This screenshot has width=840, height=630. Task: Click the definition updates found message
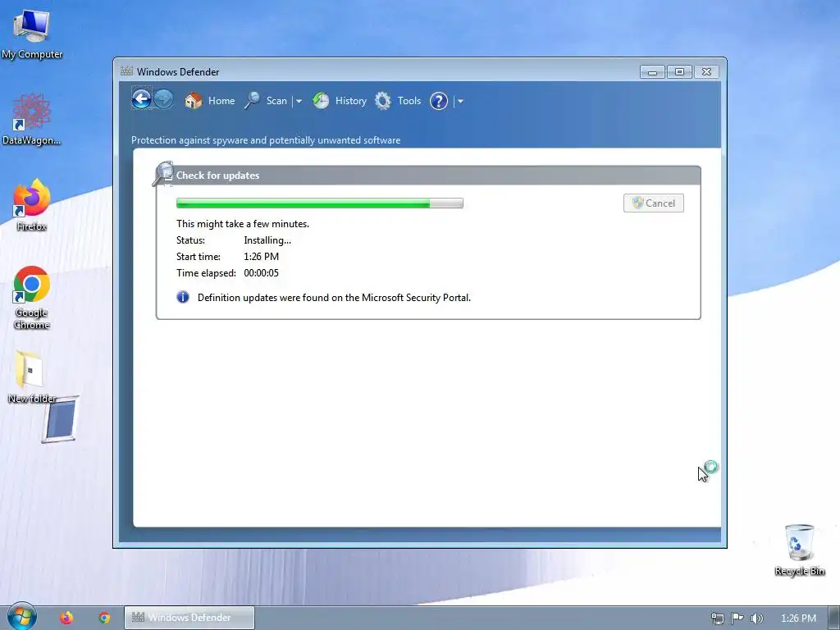335,297
